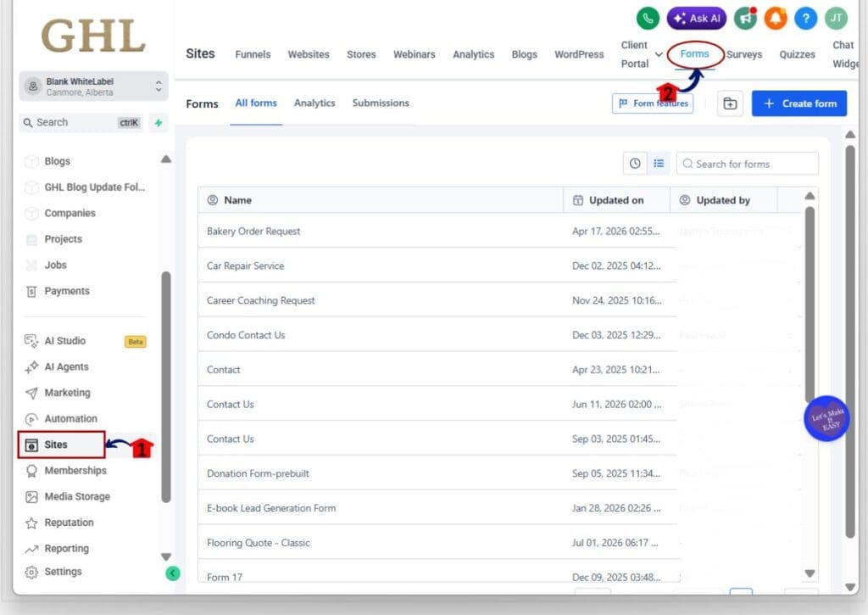868x615 pixels.
Task: Click the green lightning quick actions icon
Action: click(x=159, y=122)
